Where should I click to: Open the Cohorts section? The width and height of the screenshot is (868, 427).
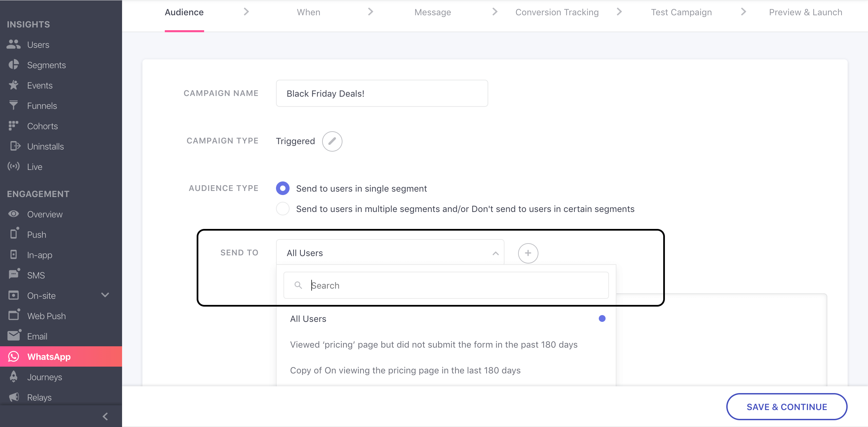click(42, 126)
